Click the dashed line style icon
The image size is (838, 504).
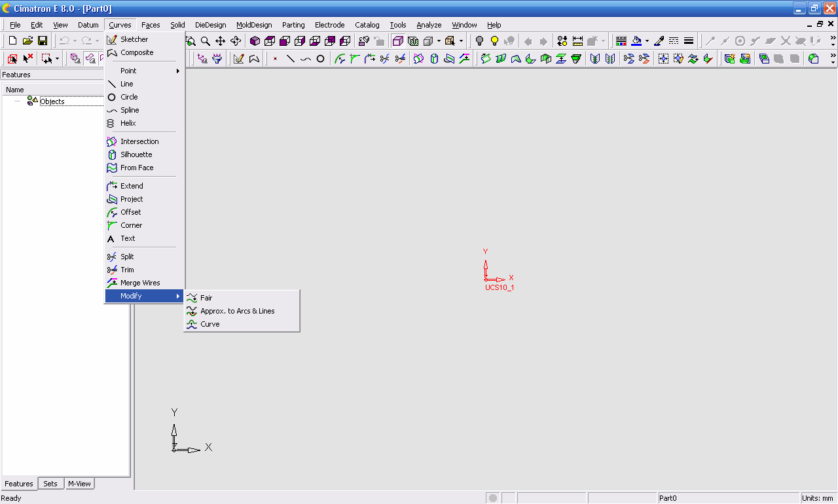coord(674,41)
